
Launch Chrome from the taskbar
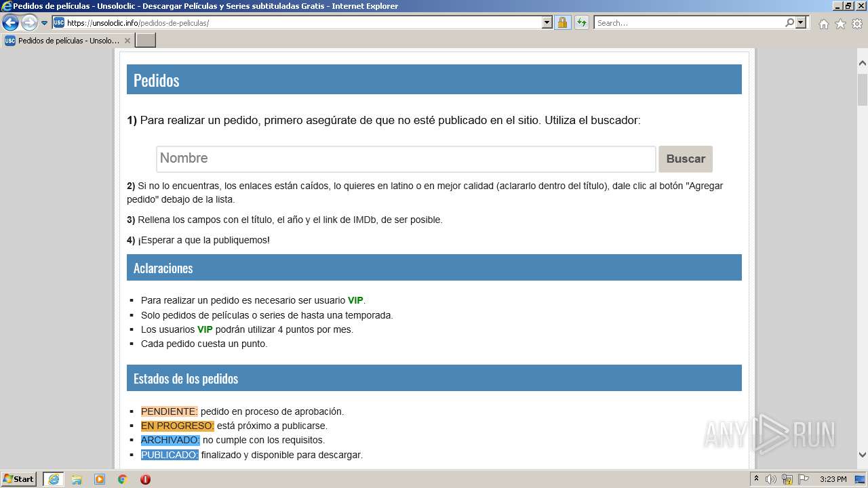coord(123,479)
